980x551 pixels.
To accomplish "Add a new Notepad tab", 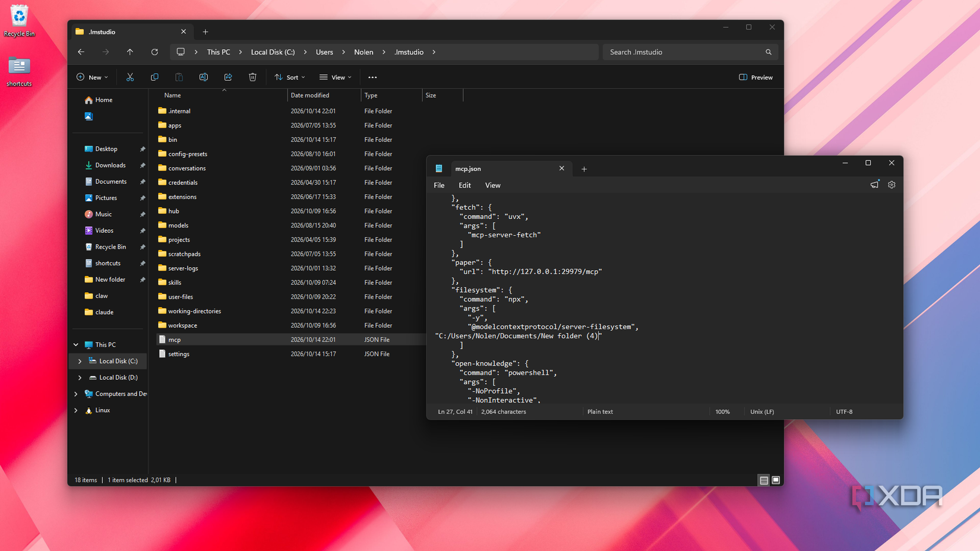I will (x=584, y=169).
